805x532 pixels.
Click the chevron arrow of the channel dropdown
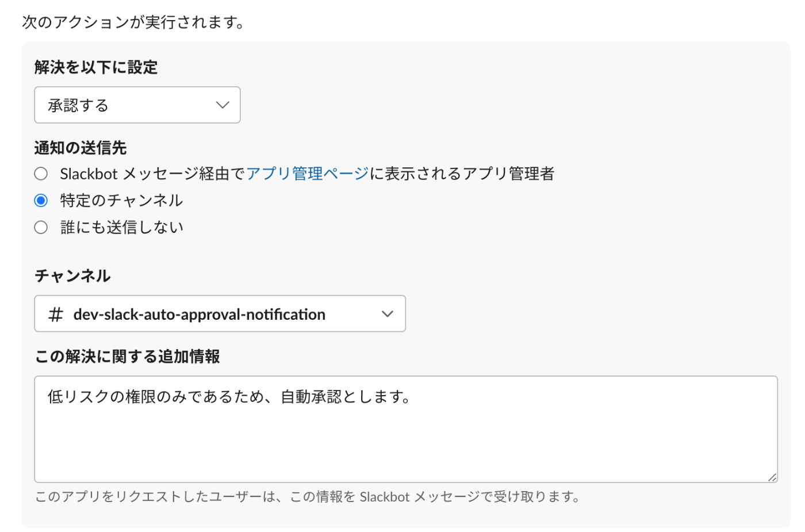[x=388, y=314]
